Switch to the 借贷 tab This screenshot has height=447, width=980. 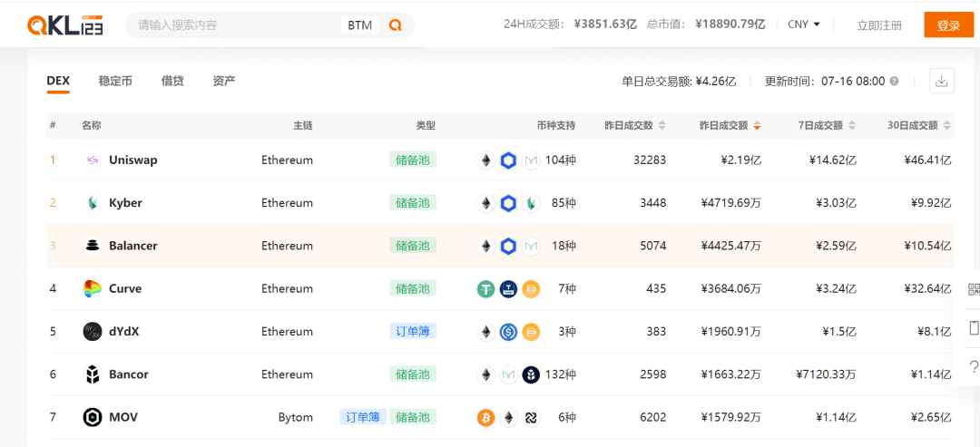point(172,82)
